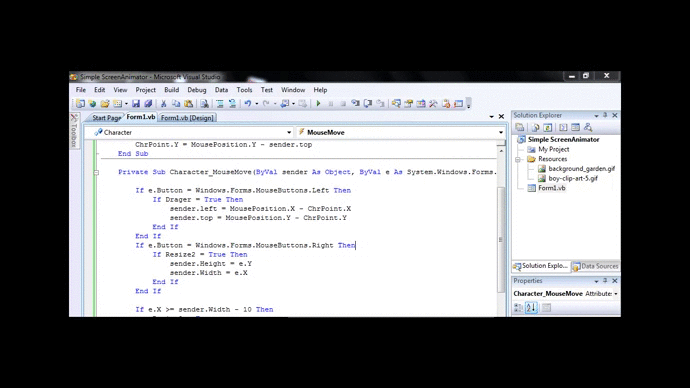Viewport: 690px width, 388px height.
Task: Open the Debug menu
Action: tap(197, 90)
